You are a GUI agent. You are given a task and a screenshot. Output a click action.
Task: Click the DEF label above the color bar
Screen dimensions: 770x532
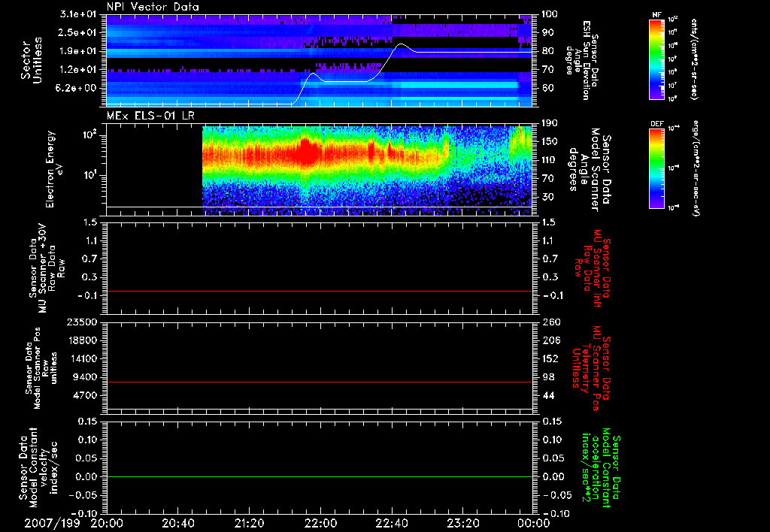(x=656, y=124)
